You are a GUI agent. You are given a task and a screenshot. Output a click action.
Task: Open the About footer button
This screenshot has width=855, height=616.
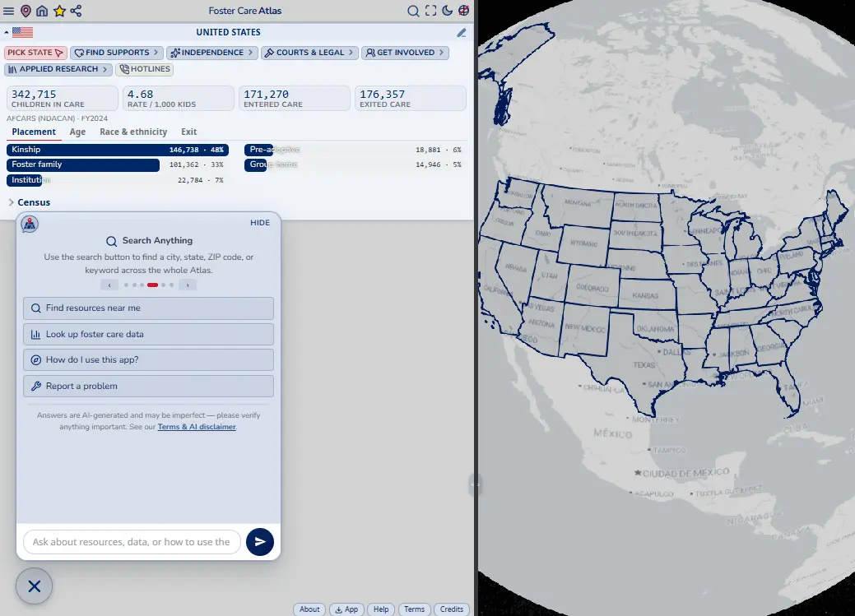pos(309,609)
